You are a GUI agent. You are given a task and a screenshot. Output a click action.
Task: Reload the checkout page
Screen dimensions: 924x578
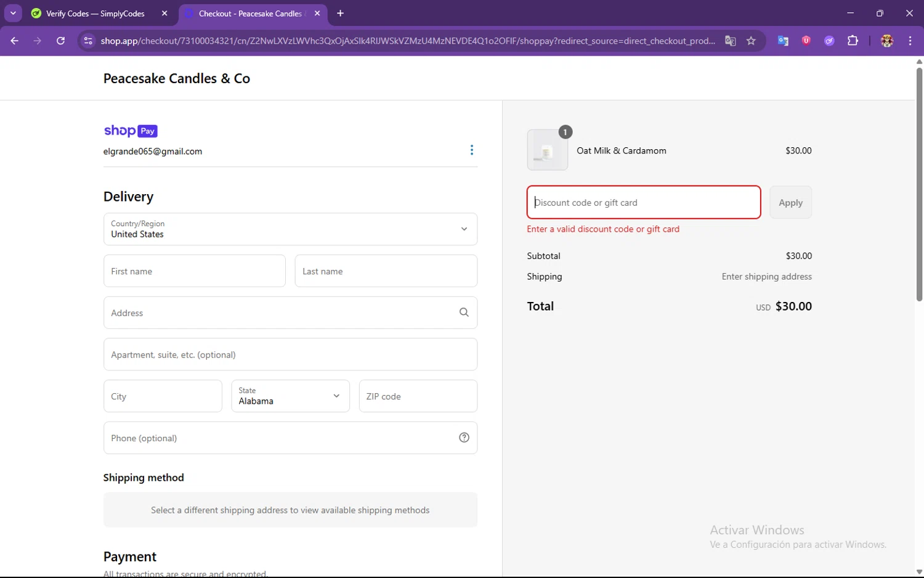(x=60, y=41)
